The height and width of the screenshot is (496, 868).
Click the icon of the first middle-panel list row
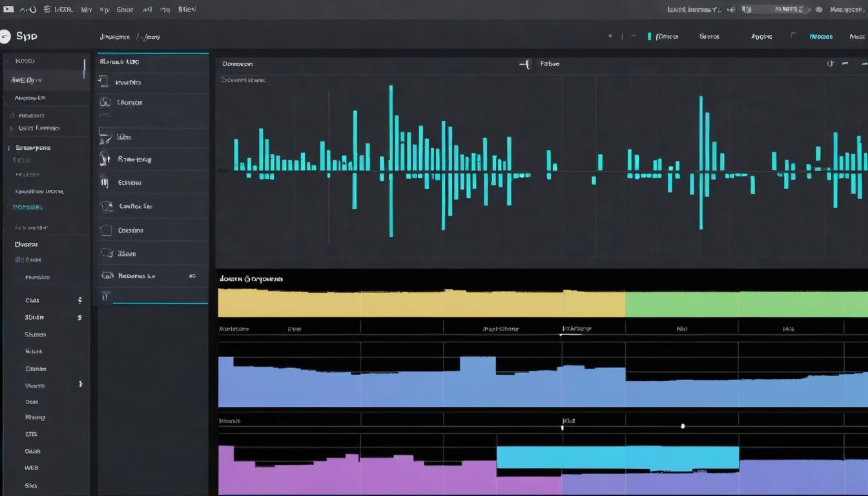tap(102, 81)
